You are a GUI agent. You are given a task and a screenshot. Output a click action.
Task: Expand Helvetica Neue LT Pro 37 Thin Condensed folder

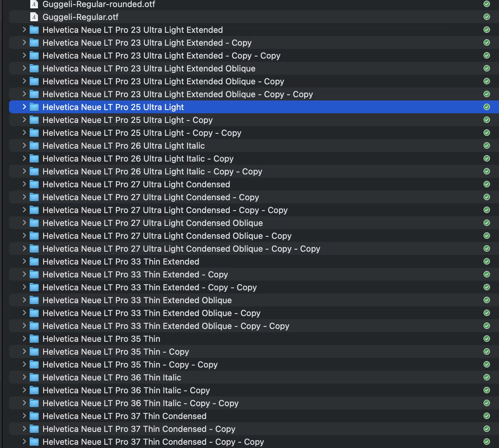pos(24,416)
